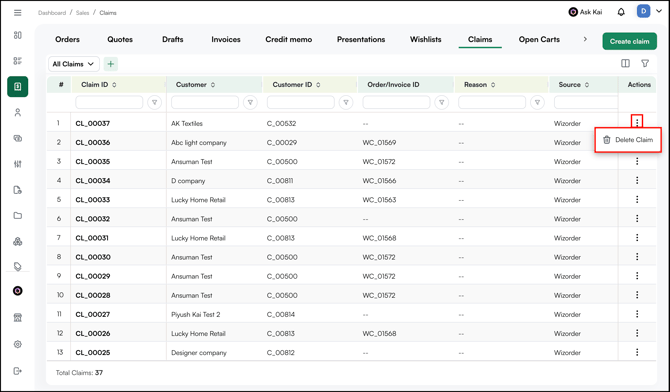This screenshot has width=670, height=392.
Task: Open claim CL_00029
Action: click(x=93, y=276)
